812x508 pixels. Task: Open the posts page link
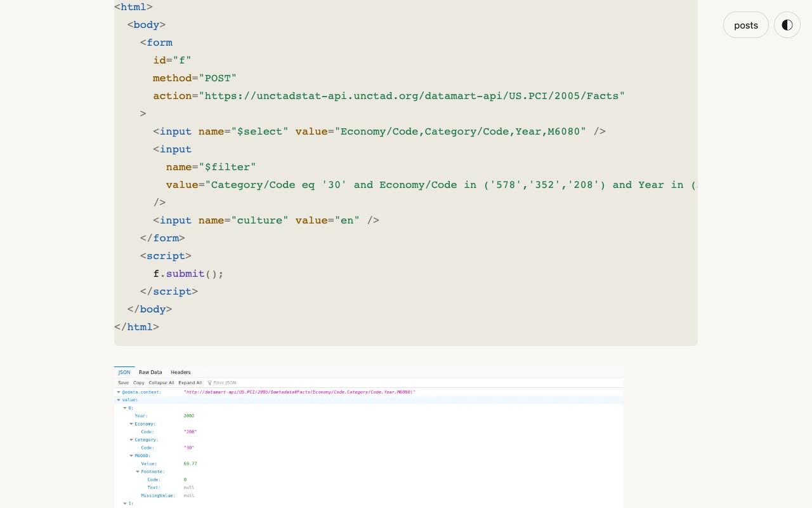(746, 25)
